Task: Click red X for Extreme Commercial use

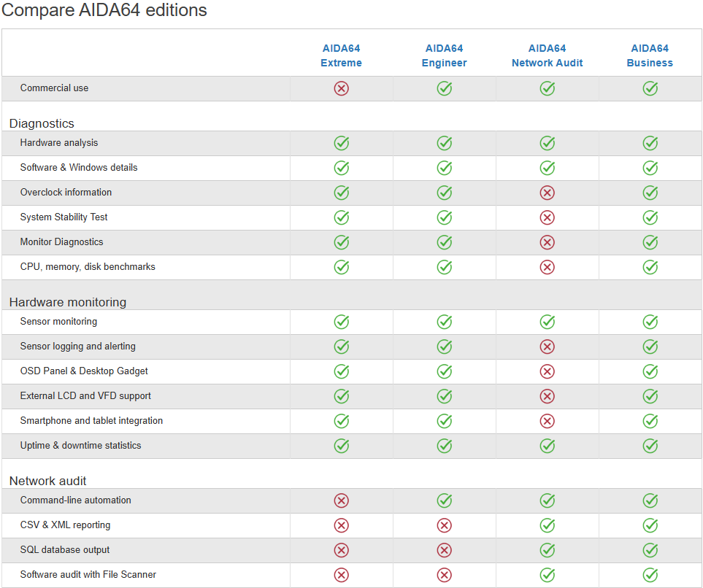Action: pyautogui.click(x=341, y=88)
